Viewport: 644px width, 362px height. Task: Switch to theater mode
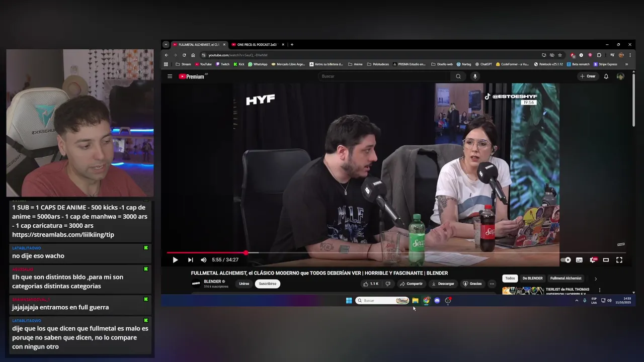(x=606, y=260)
